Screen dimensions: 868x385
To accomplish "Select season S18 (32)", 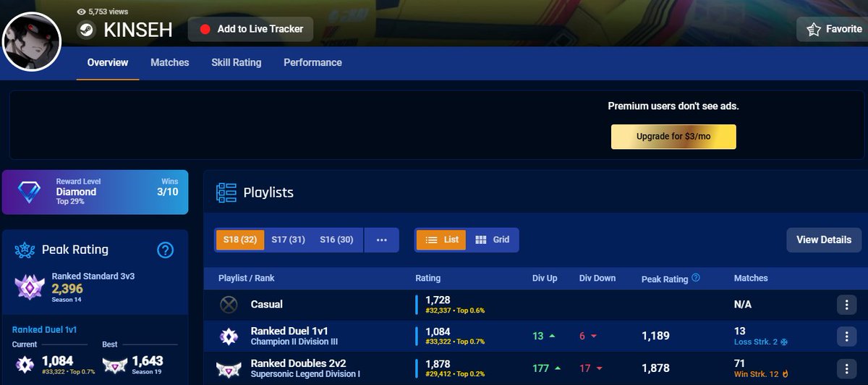I will (240, 240).
